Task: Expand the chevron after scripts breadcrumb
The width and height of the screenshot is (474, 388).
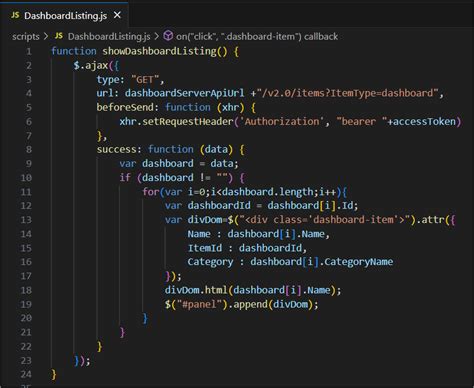Action: (x=46, y=36)
